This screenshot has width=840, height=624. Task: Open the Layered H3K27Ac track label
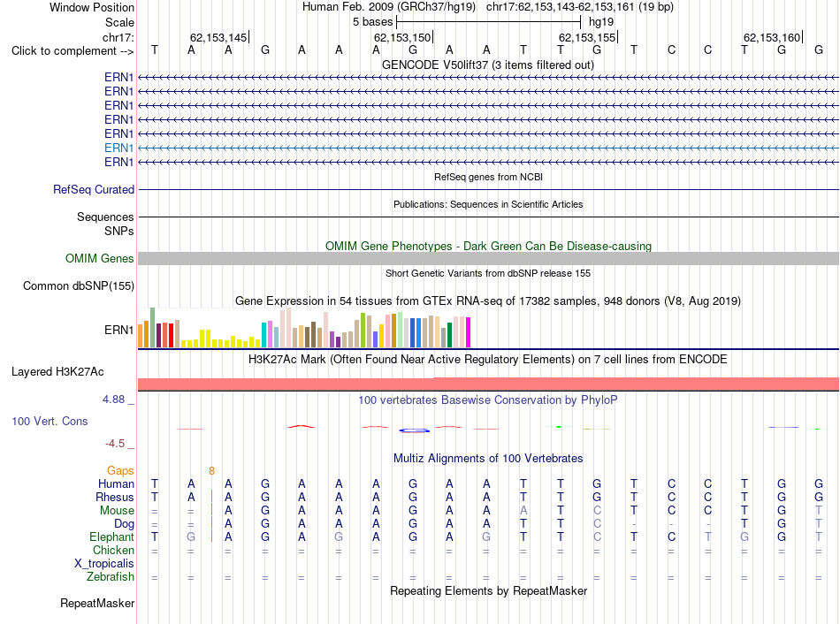(57, 372)
